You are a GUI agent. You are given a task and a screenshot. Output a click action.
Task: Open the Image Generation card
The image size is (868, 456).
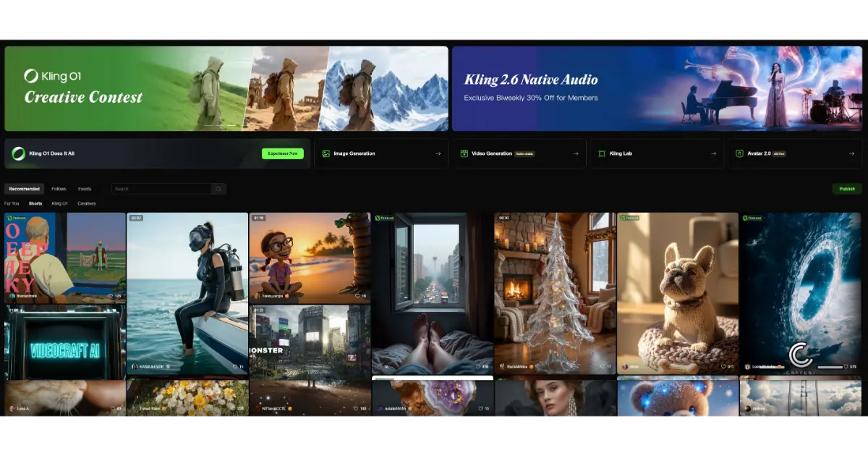tap(380, 153)
